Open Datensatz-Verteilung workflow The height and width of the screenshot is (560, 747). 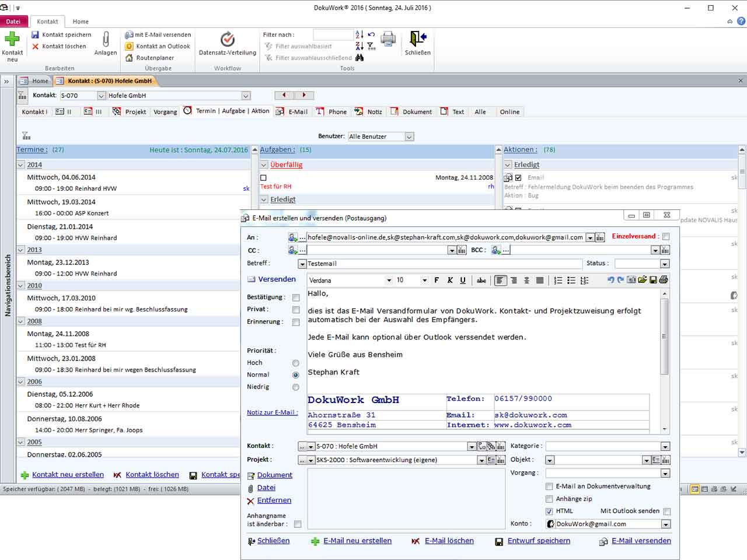[x=228, y=44]
